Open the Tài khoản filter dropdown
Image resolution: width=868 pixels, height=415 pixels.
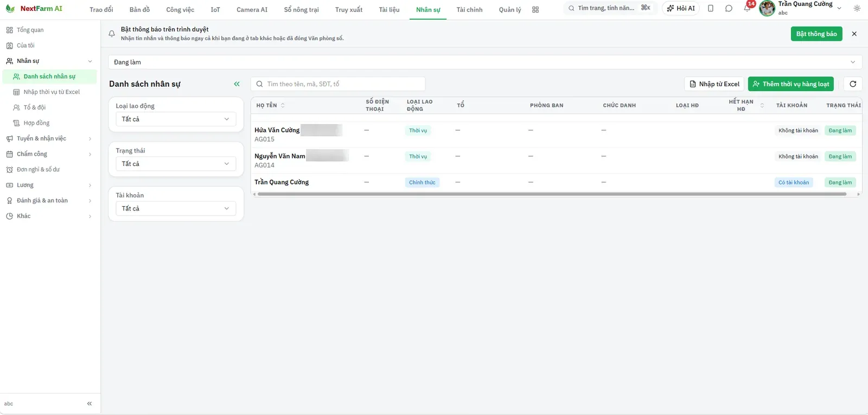click(x=176, y=208)
